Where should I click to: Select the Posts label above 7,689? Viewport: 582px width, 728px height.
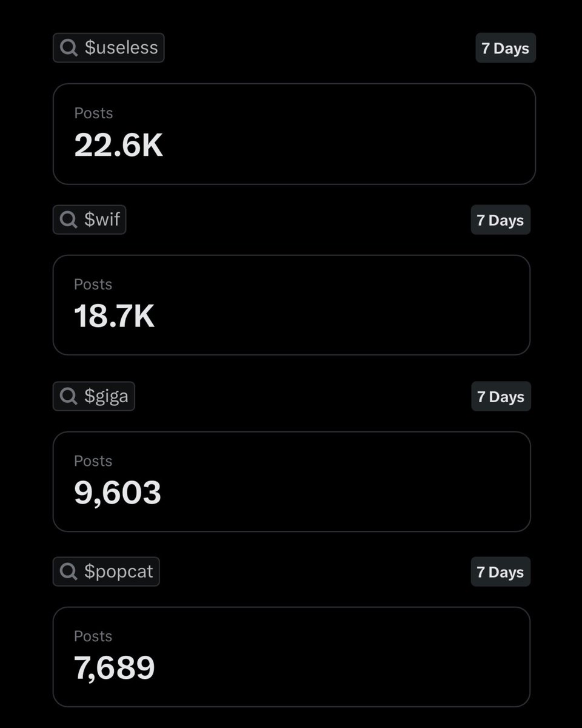click(93, 636)
